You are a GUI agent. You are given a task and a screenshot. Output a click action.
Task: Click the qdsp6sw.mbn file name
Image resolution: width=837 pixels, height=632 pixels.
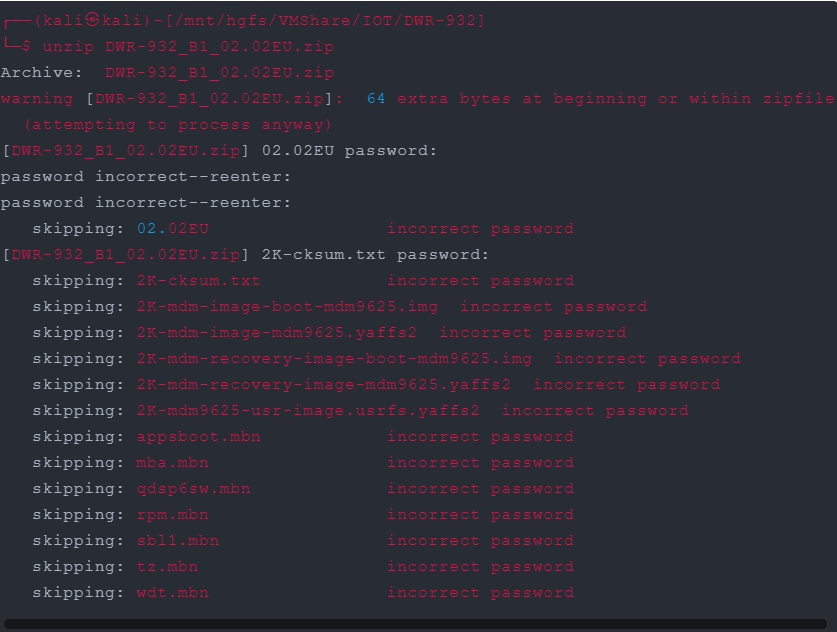tap(193, 489)
